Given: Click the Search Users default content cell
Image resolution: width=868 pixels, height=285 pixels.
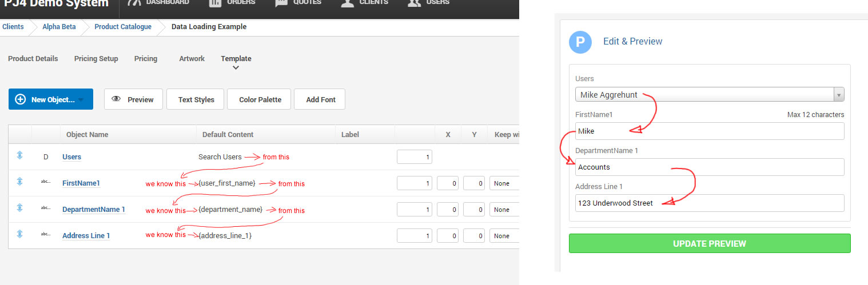Looking at the screenshot, I should point(220,157).
